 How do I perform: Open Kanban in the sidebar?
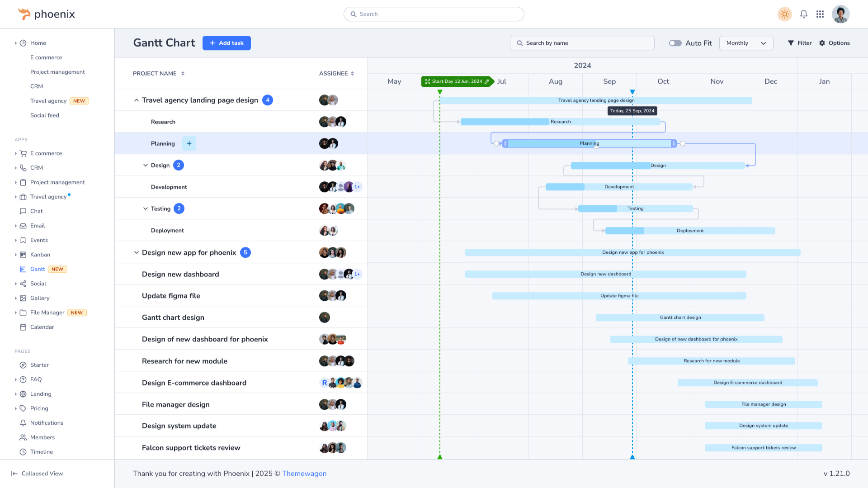[x=40, y=255]
